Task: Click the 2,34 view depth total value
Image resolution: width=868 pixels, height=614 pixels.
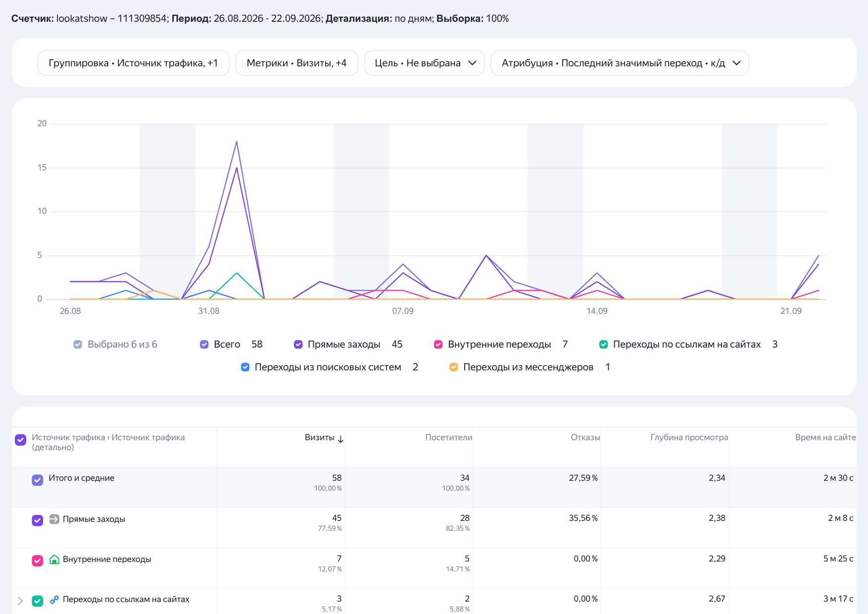Action: (717, 478)
